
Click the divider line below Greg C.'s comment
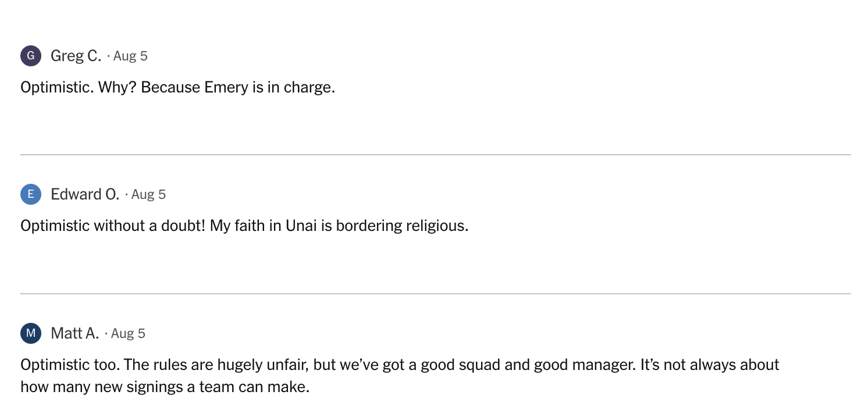[x=436, y=155]
